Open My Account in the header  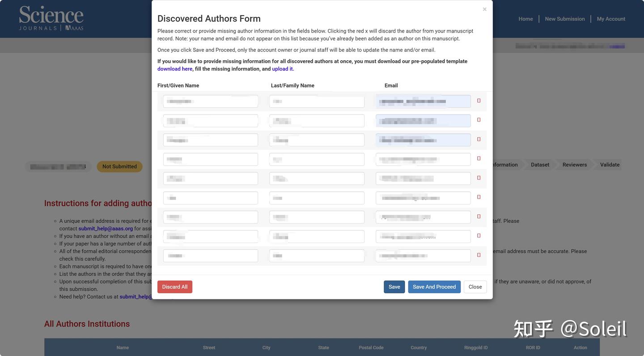(x=611, y=19)
